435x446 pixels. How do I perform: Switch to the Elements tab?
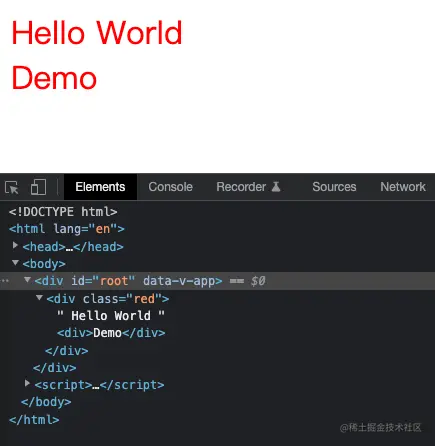click(100, 187)
